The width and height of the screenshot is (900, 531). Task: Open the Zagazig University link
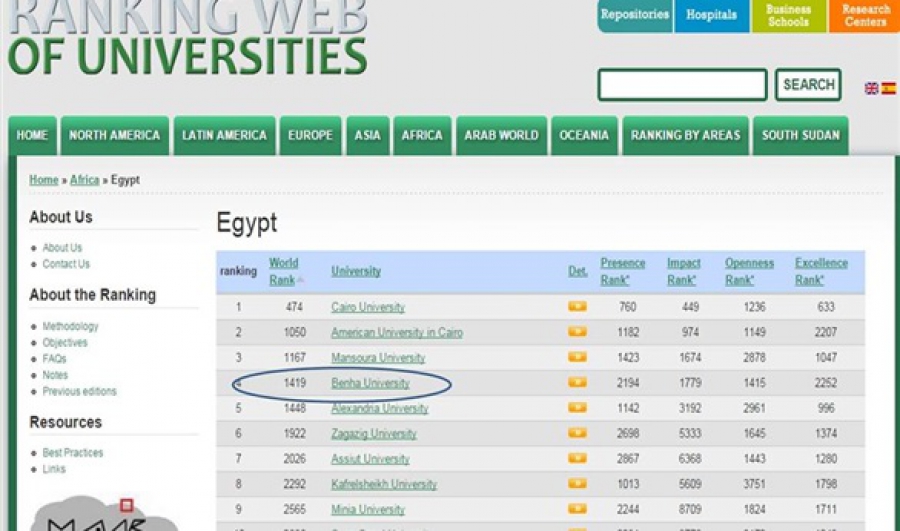click(x=374, y=433)
